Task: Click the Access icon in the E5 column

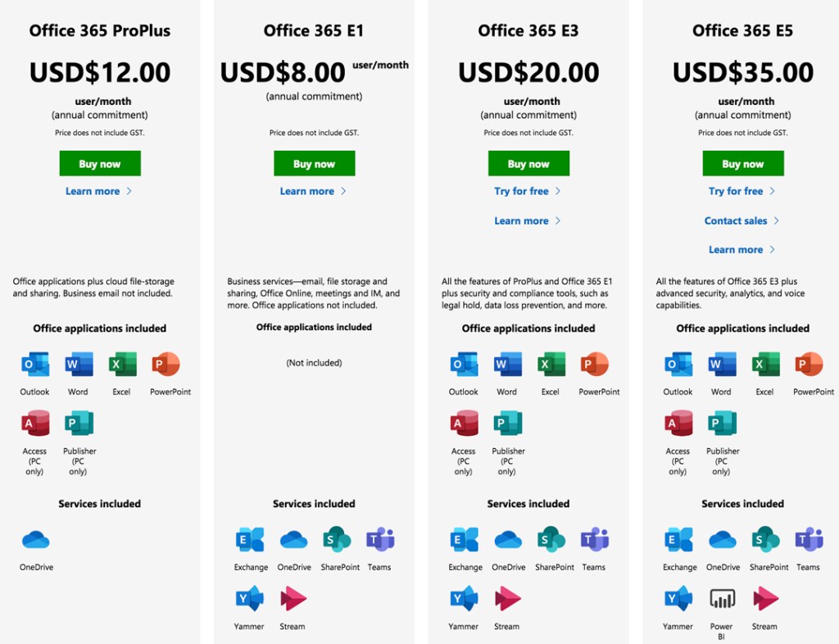Action: pyautogui.click(x=678, y=424)
